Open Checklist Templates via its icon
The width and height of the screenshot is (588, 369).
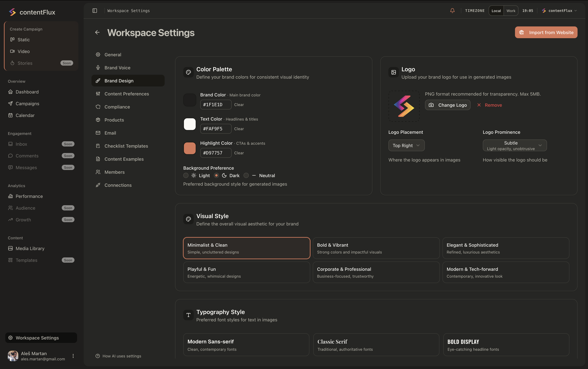[x=98, y=146]
